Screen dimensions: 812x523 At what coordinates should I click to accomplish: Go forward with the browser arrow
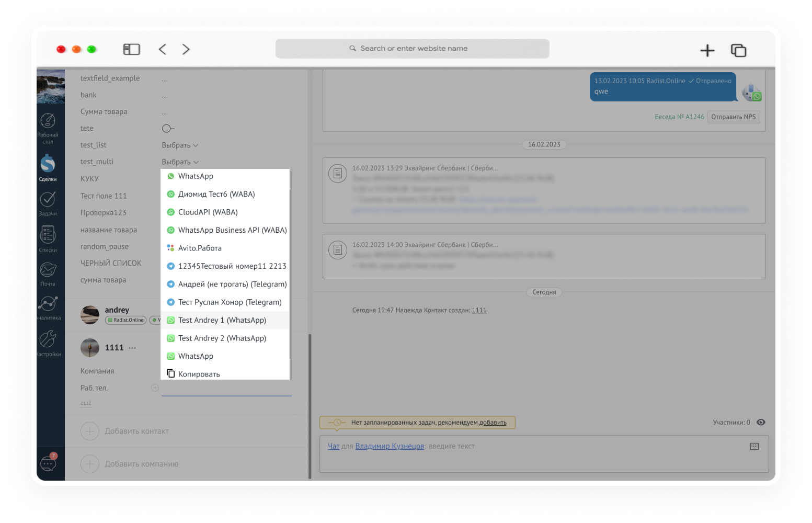click(x=186, y=49)
